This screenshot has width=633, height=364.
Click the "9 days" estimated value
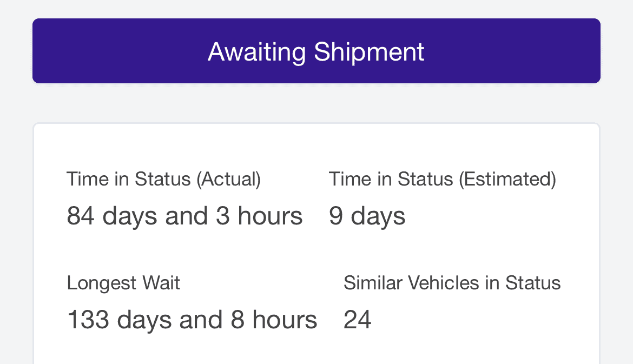click(x=367, y=216)
